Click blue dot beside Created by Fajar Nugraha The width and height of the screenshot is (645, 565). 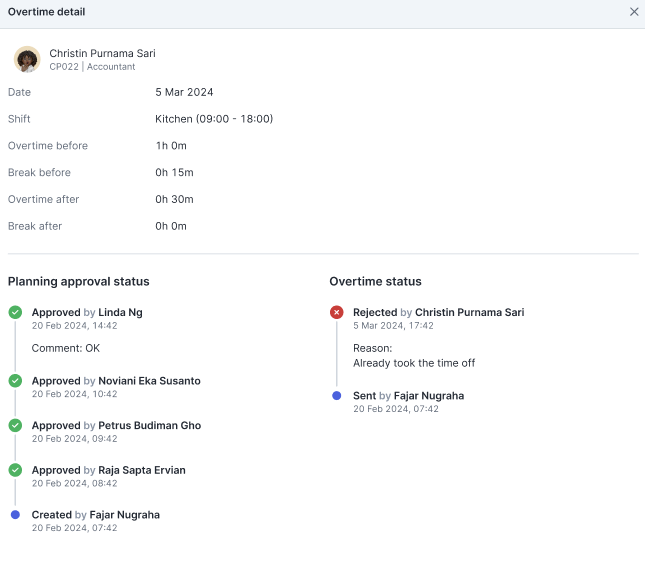tap(15, 515)
